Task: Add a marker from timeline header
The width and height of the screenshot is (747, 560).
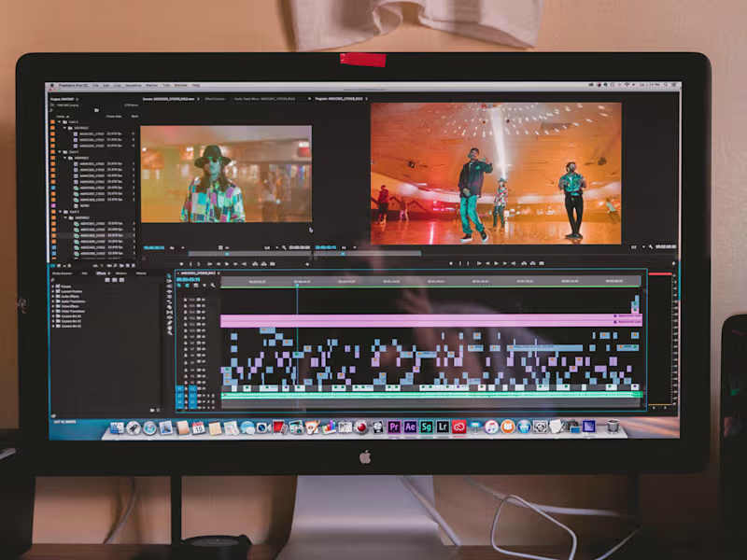Action: click(x=204, y=286)
